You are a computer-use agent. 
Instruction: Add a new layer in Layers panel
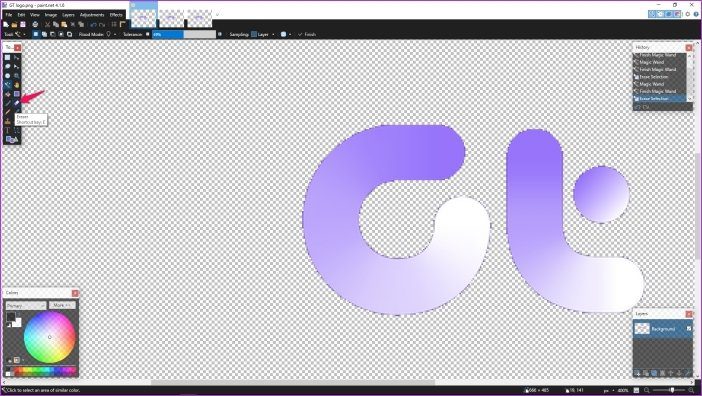pos(638,373)
